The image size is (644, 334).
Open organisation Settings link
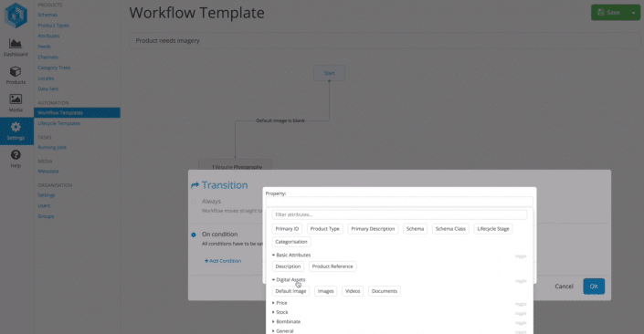47,195
